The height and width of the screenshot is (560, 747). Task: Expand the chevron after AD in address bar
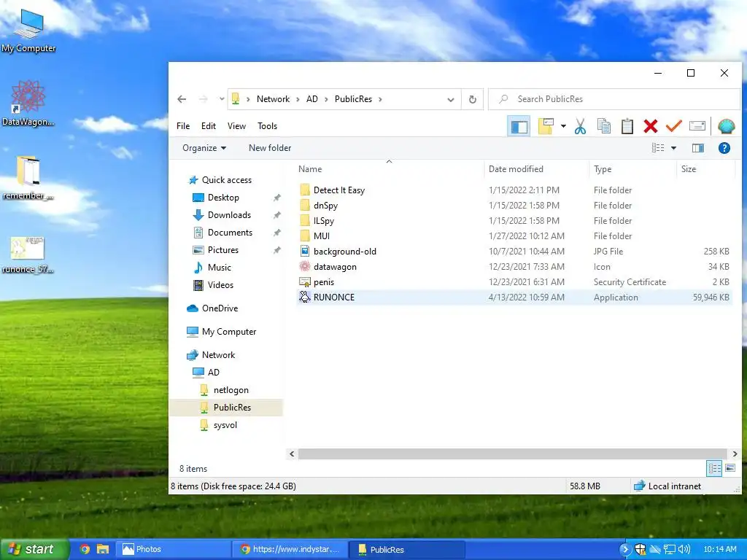tap(326, 99)
